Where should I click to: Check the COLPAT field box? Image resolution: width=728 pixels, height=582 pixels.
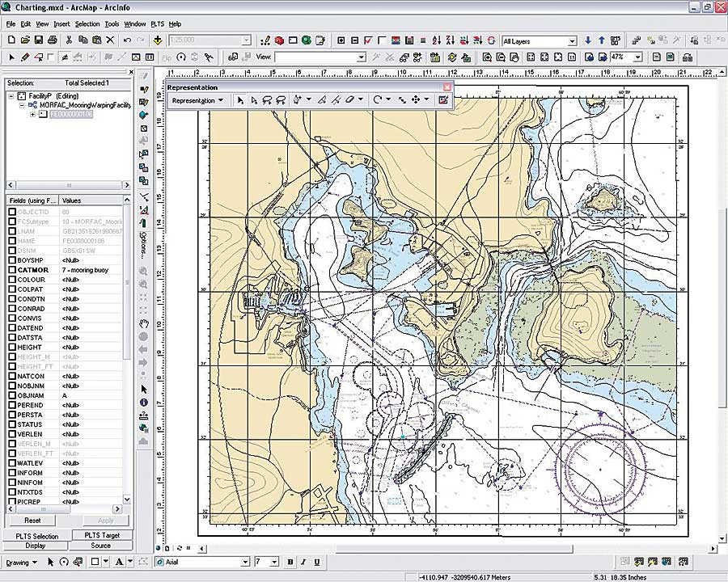click(x=12, y=289)
